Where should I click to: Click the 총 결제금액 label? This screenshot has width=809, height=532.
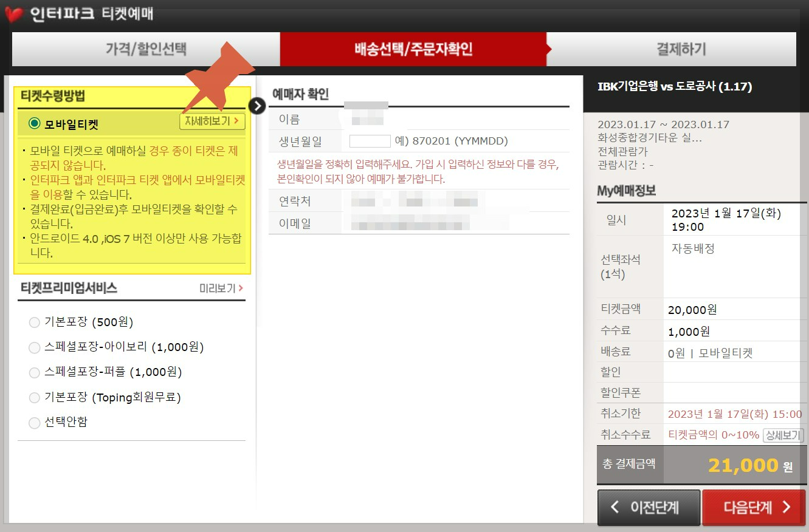pyautogui.click(x=628, y=464)
